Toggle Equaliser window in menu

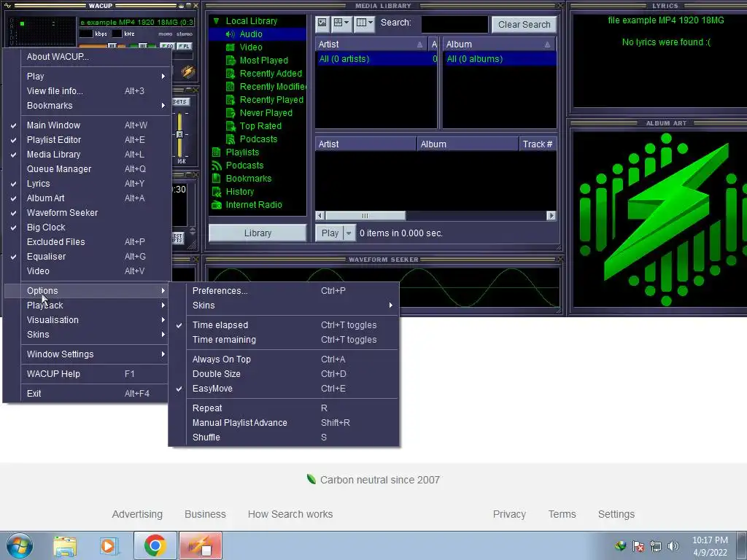click(87, 257)
